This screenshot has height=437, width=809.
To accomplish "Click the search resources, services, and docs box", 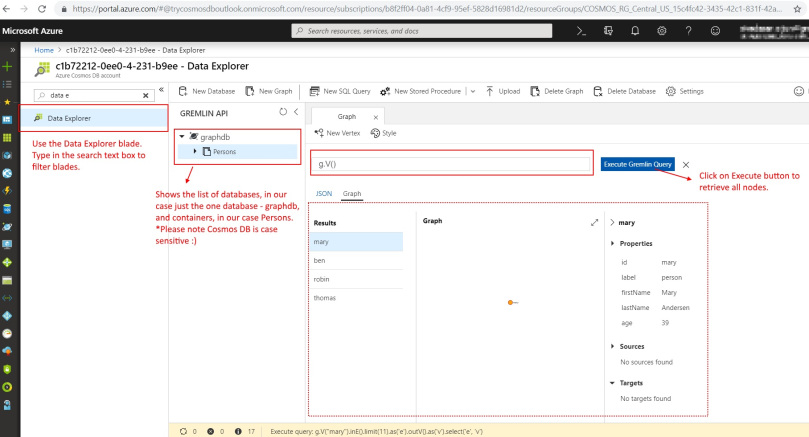I will [422, 31].
